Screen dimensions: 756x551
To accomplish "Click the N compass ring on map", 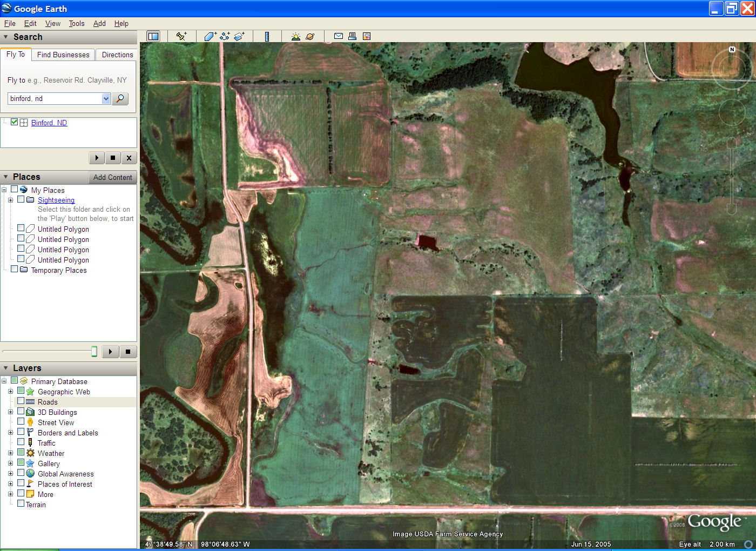I will point(732,68).
